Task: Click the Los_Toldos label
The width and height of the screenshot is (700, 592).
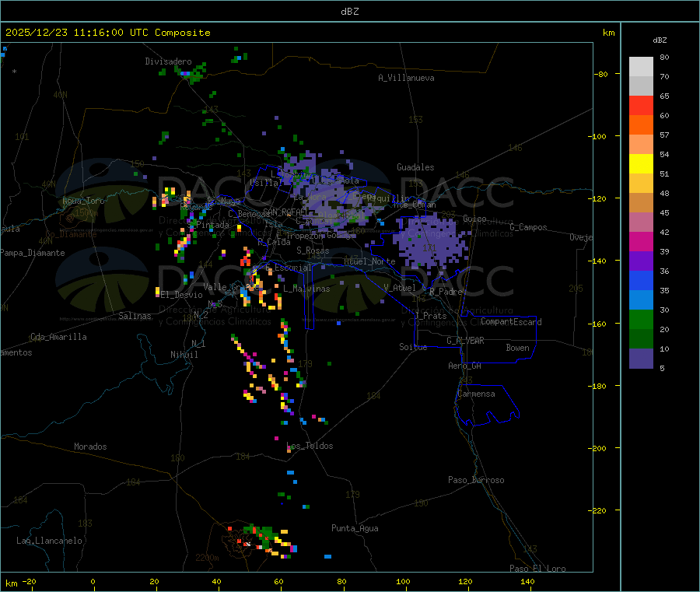Action: [310, 446]
